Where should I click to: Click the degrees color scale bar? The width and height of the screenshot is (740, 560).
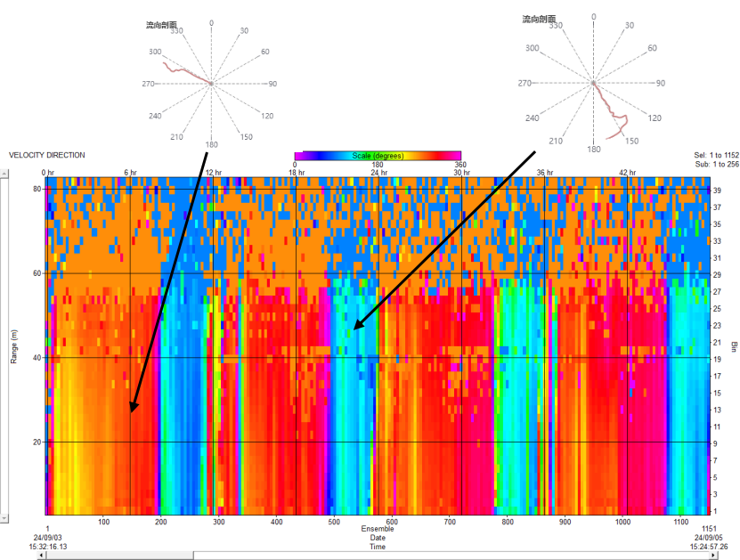coord(378,156)
